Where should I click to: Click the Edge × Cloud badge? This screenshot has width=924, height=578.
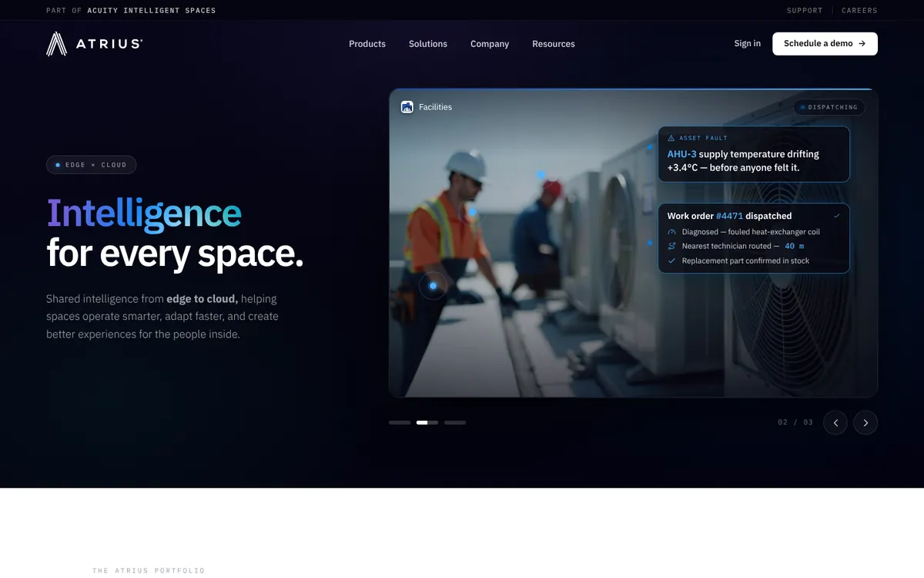point(92,165)
